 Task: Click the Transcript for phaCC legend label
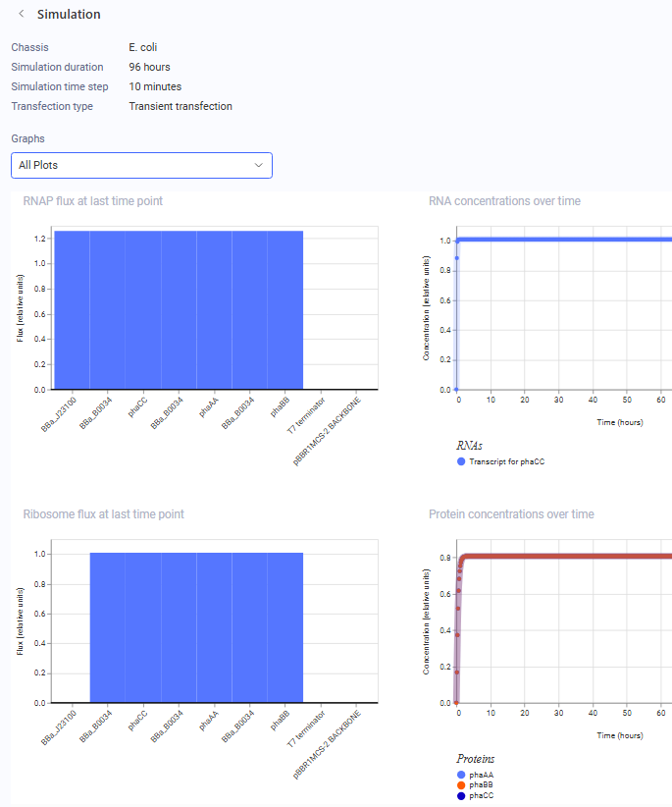pyautogui.click(x=506, y=461)
